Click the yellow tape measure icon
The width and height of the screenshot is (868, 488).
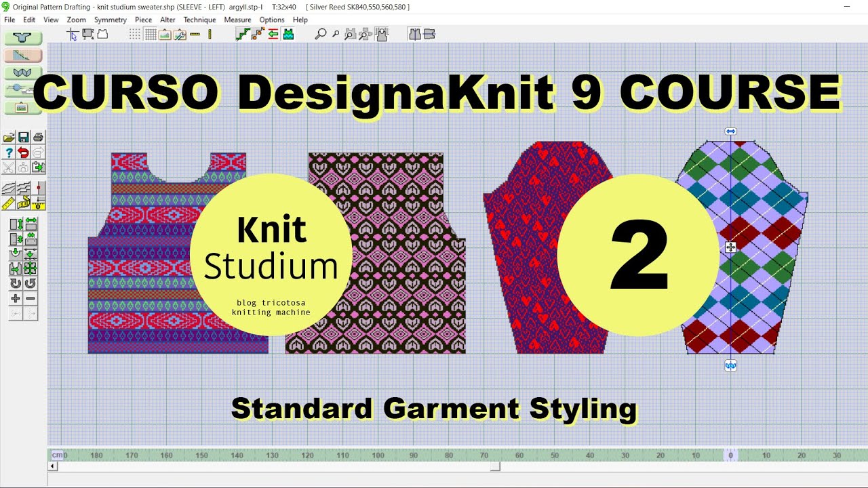point(23,202)
